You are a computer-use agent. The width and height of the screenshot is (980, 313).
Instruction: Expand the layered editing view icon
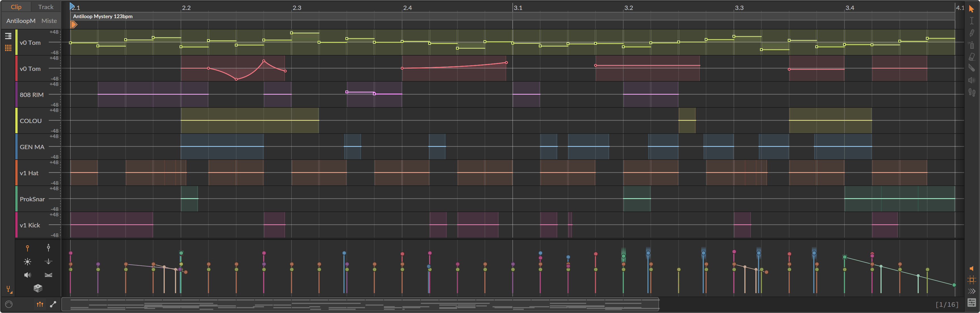[8, 36]
